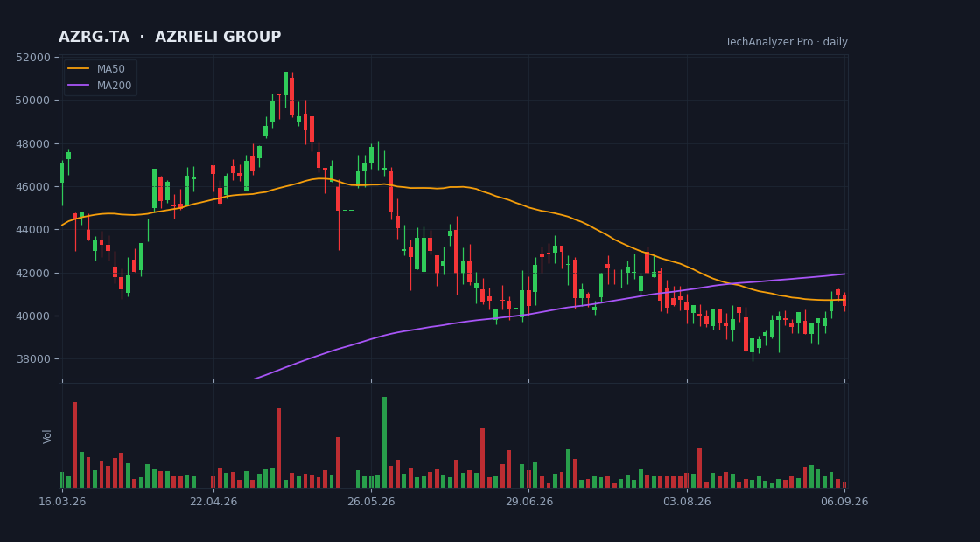Click the 50000 price axis label
Image resolution: width=980 pixels, height=542 pixels.
pyautogui.click(x=32, y=101)
